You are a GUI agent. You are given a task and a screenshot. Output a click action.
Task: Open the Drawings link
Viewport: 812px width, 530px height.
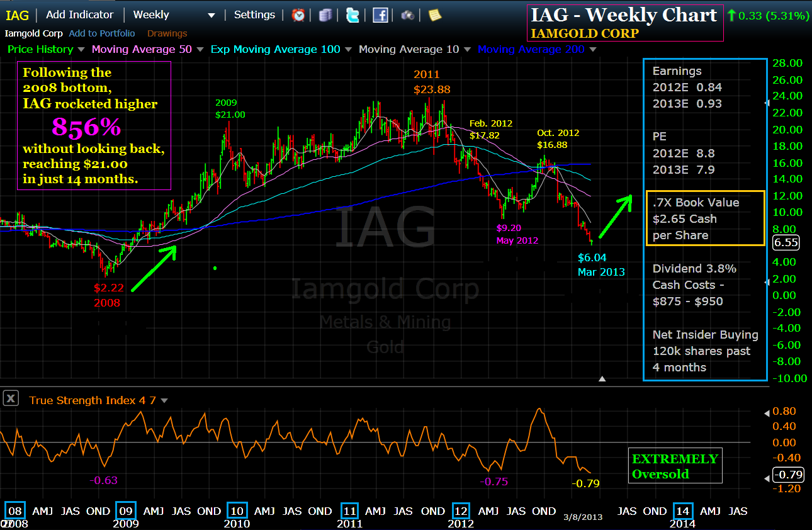[167, 33]
